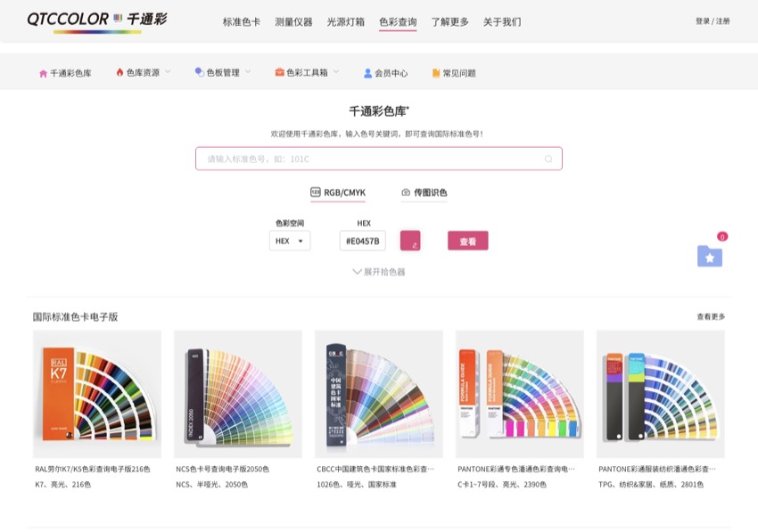Open the PANTONE TPG textile fan thumbnail
The image size is (758, 532).
tap(660, 394)
